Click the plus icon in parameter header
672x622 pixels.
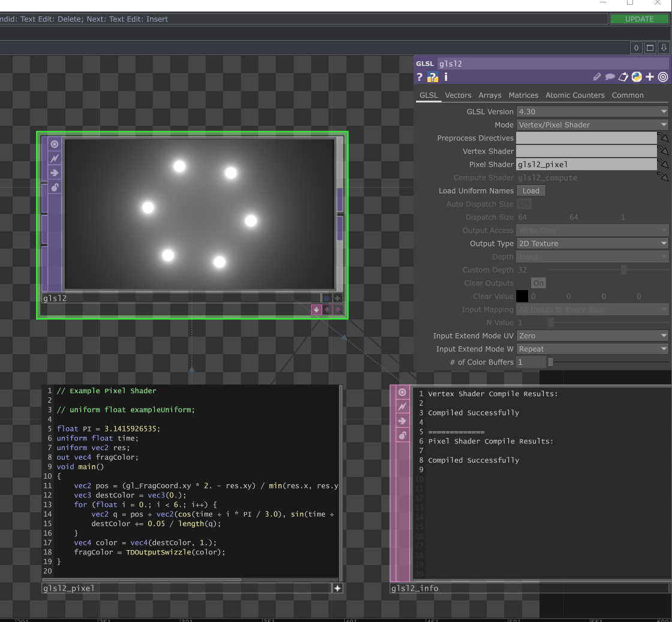650,77
